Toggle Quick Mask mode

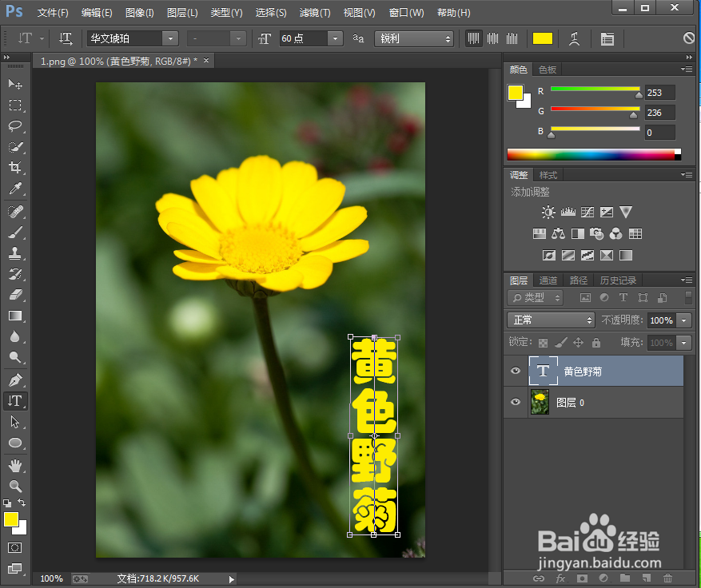tap(14, 547)
